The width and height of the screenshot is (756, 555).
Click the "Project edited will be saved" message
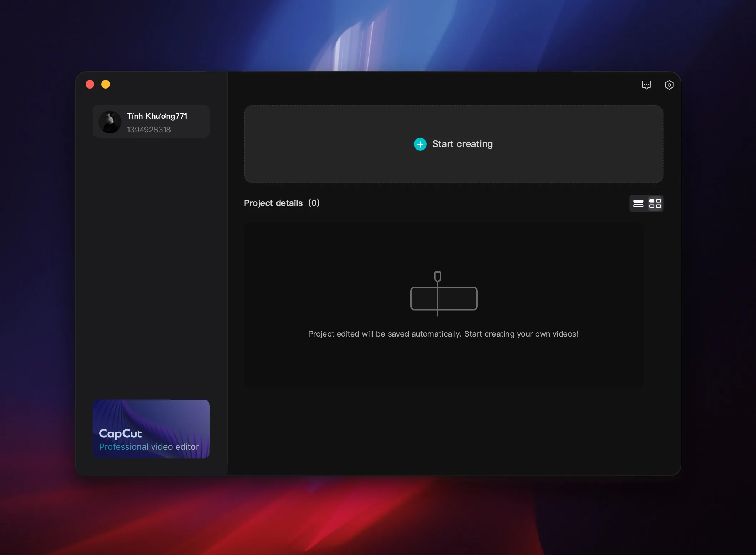443,334
